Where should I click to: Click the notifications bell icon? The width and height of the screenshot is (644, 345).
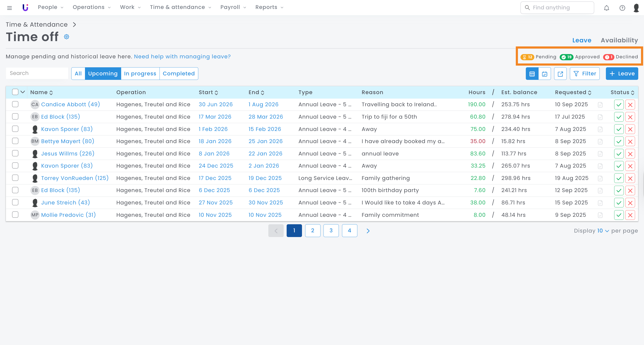click(607, 8)
